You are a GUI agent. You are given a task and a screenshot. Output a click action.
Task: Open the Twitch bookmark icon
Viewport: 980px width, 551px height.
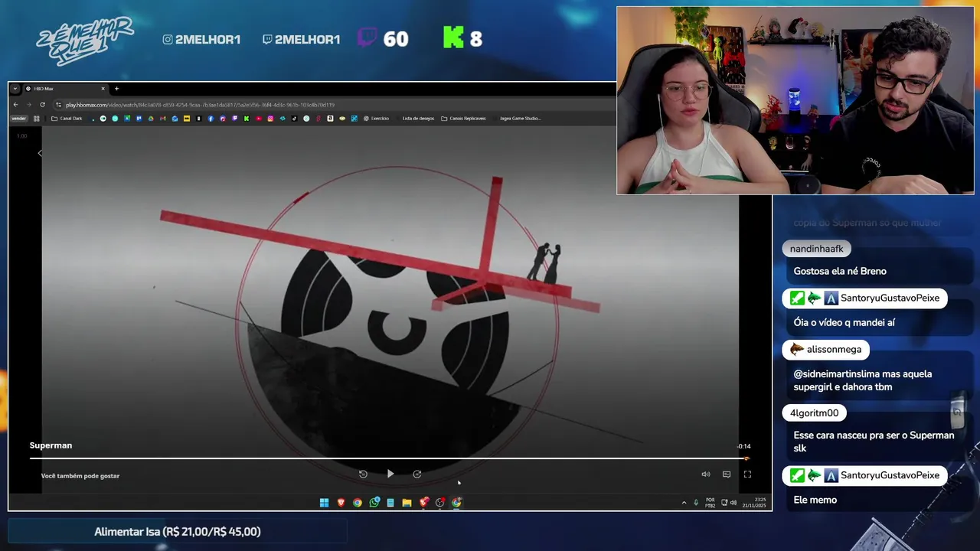pyautogui.click(x=234, y=119)
